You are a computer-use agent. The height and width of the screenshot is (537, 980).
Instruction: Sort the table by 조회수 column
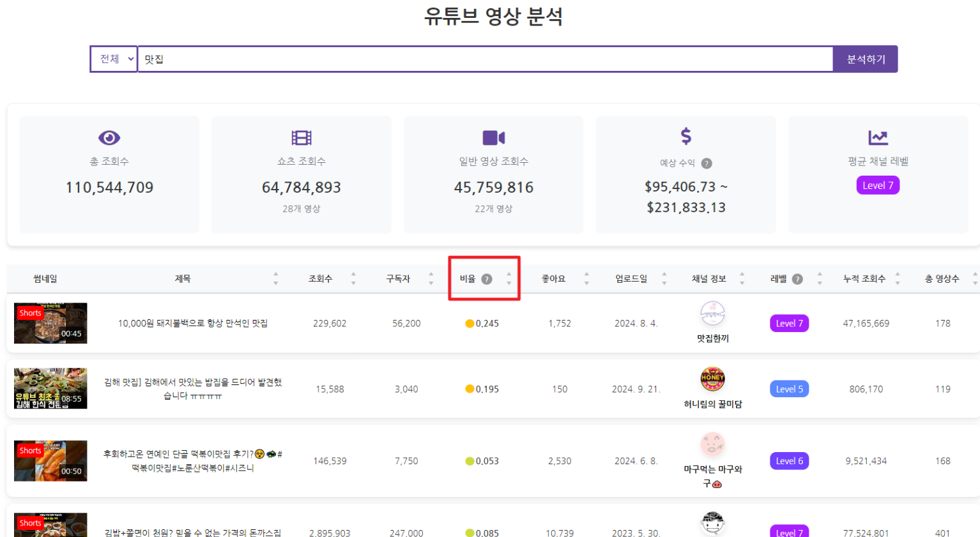[x=321, y=279]
